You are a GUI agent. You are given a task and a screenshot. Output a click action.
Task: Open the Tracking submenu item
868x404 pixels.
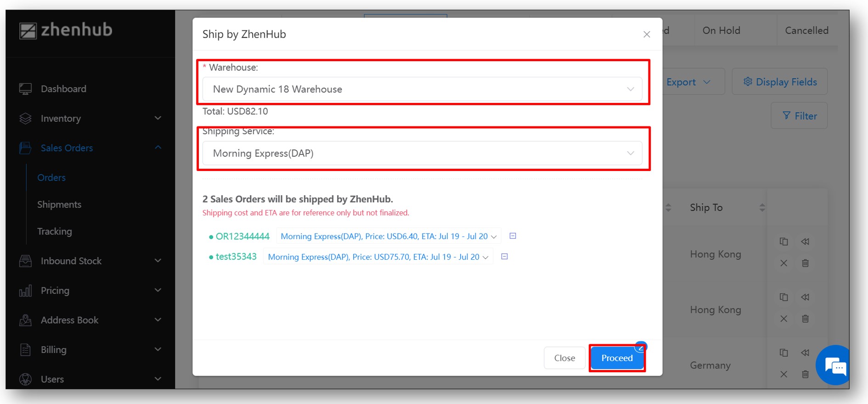click(x=55, y=231)
